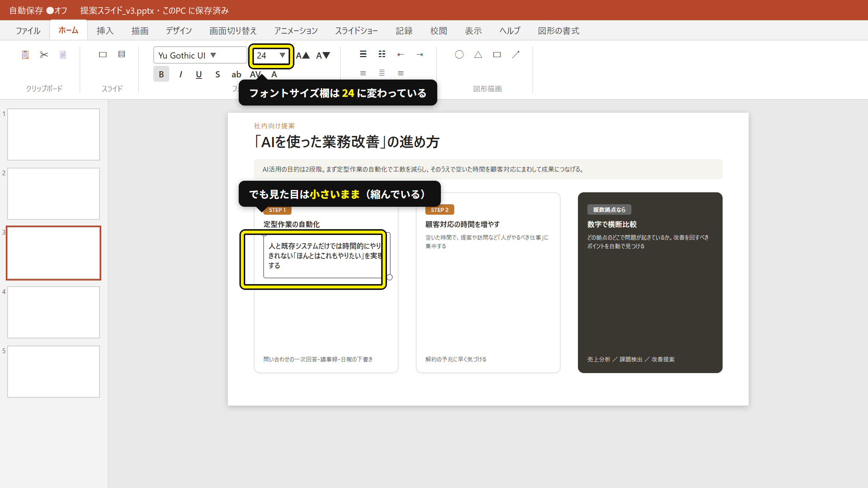Click the 売上分析 ／ 課題検出 ／ 改善提案 text

click(631, 359)
